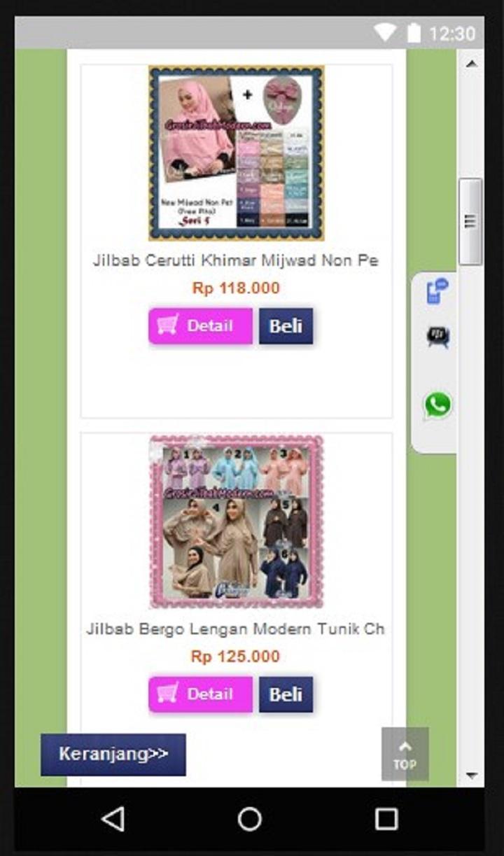Image resolution: width=504 pixels, height=856 pixels.
Task: View the Bergo Lengan Modern product image
Action: (237, 521)
